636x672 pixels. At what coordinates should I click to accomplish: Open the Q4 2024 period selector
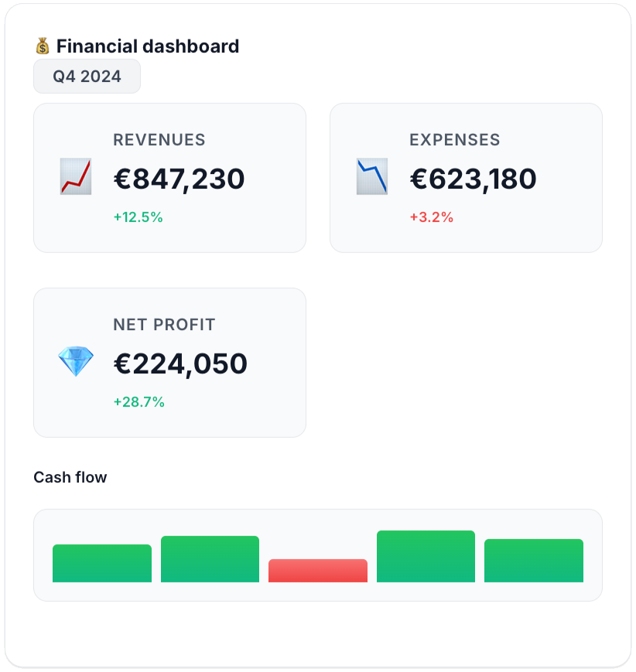point(87,77)
